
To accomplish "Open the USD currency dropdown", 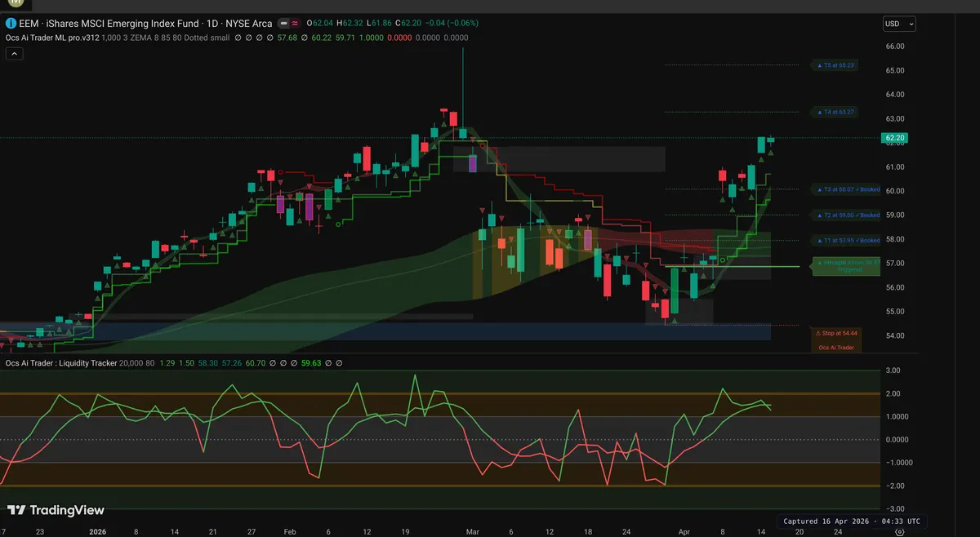I will click(899, 24).
